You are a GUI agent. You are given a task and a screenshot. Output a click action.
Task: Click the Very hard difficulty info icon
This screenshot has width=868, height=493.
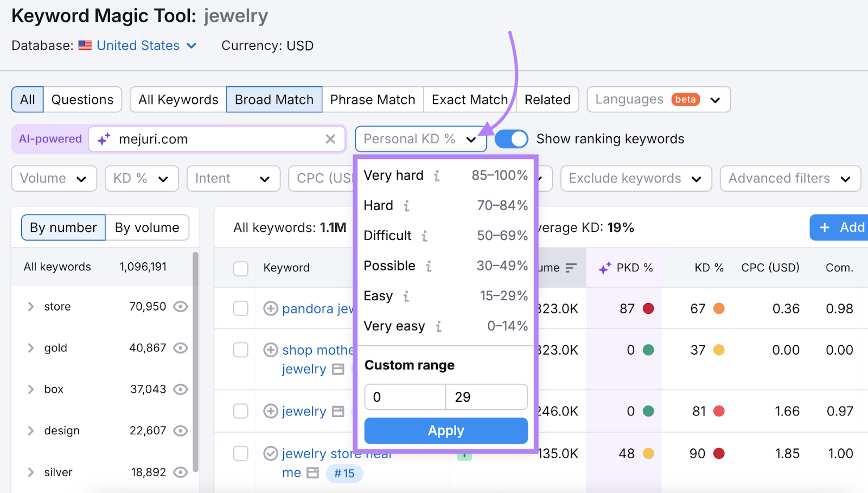pyautogui.click(x=437, y=175)
